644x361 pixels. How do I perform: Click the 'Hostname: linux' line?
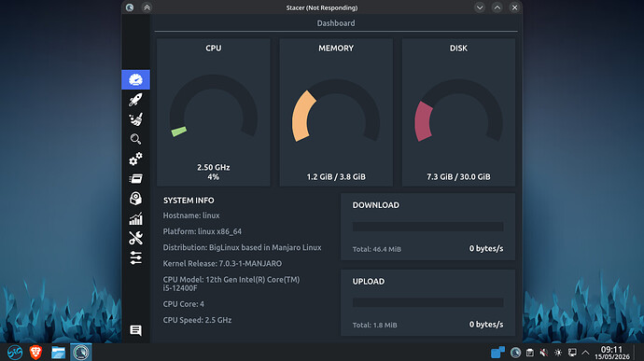pyautogui.click(x=191, y=215)
